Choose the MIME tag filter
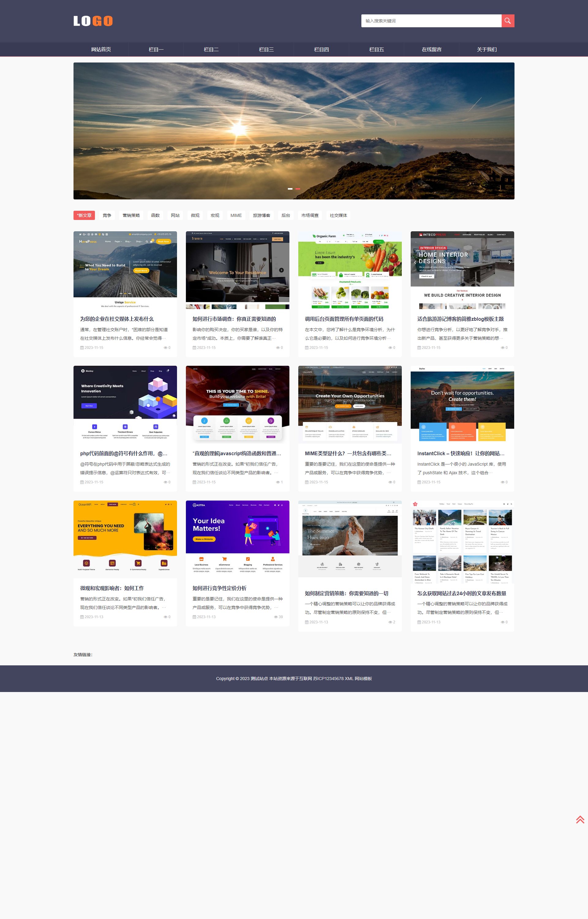588x919 pixels. coord(236,215)
